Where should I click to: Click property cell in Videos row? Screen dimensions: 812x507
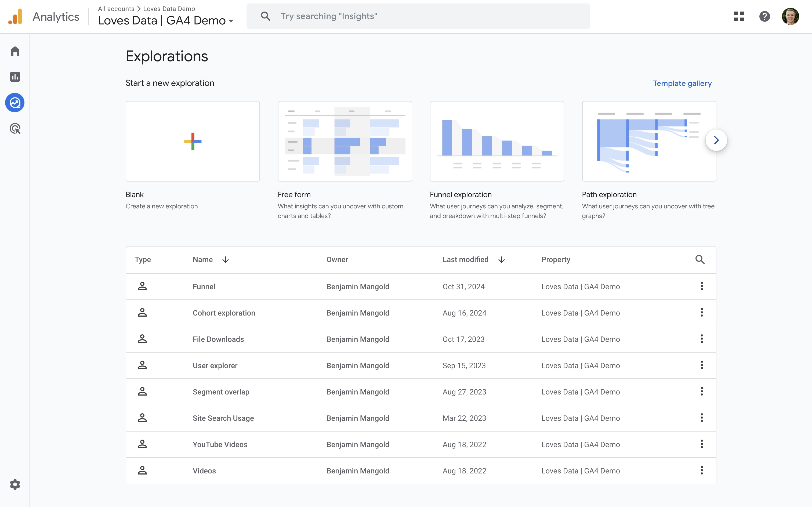coord(580,471)
